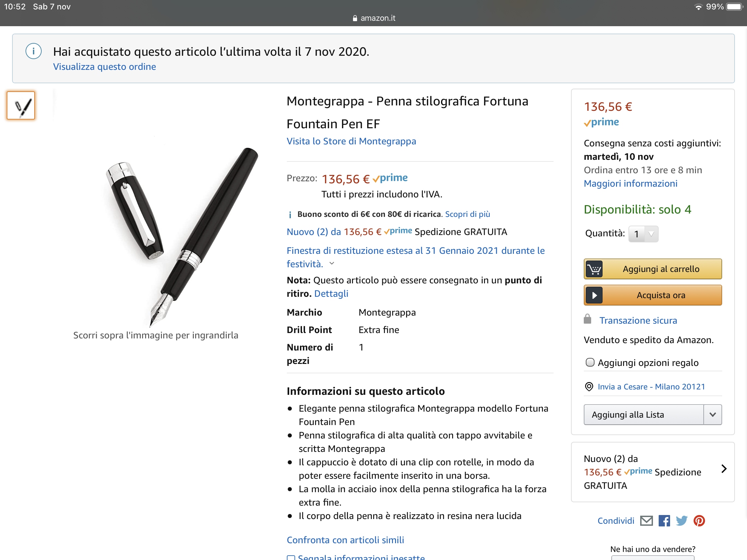
Task: Visit the Montegrappa Store link
Action: click(x=351, y=141)
